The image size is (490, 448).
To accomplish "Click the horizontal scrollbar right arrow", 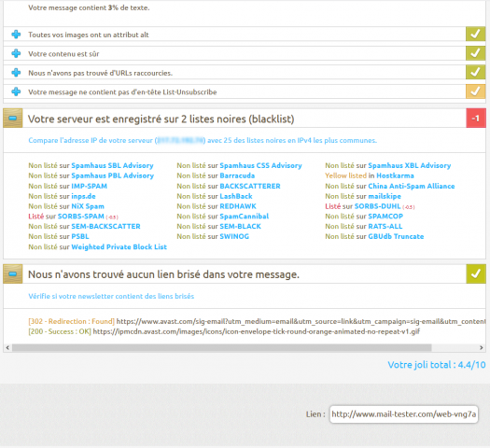I will pyautogui.click(x=482, y=348).
